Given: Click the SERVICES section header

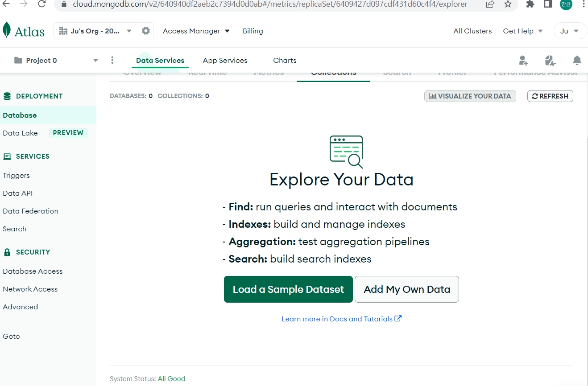Looking at the screenshot, I should [x=26, y=156].
